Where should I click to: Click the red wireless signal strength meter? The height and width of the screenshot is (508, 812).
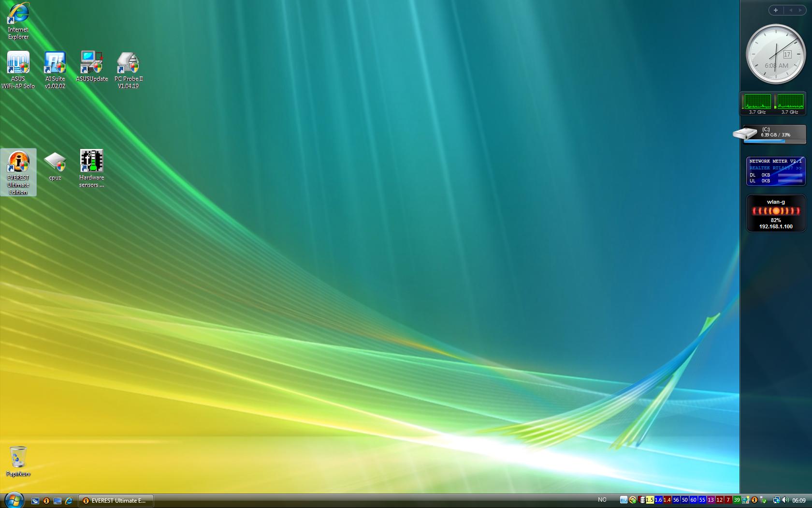click(776, 211)
